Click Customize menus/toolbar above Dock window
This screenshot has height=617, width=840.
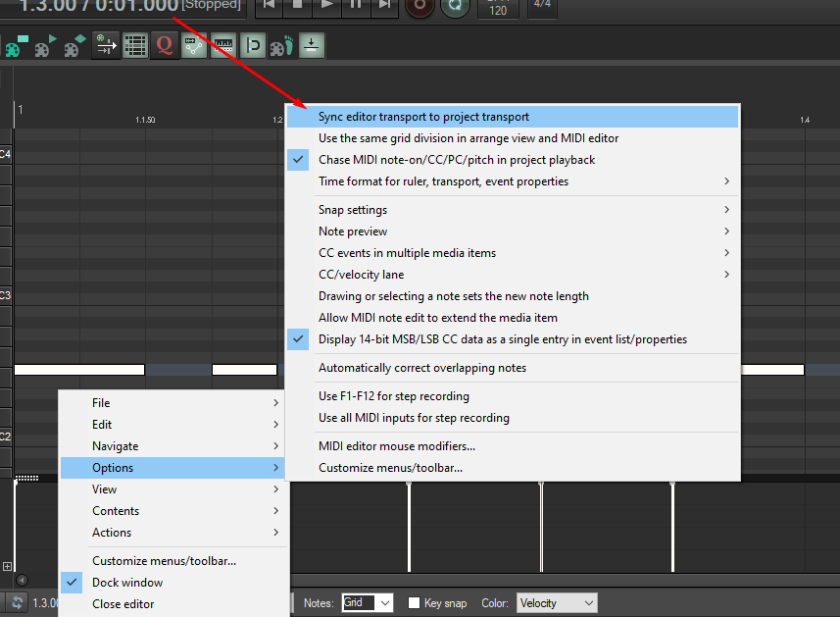coord(174,561)
